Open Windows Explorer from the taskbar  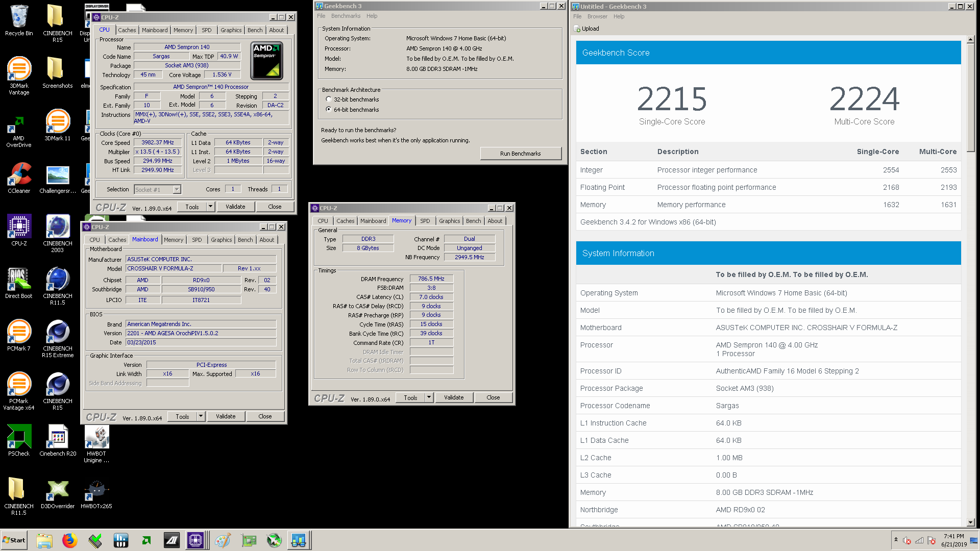click(x=44, y=540)
